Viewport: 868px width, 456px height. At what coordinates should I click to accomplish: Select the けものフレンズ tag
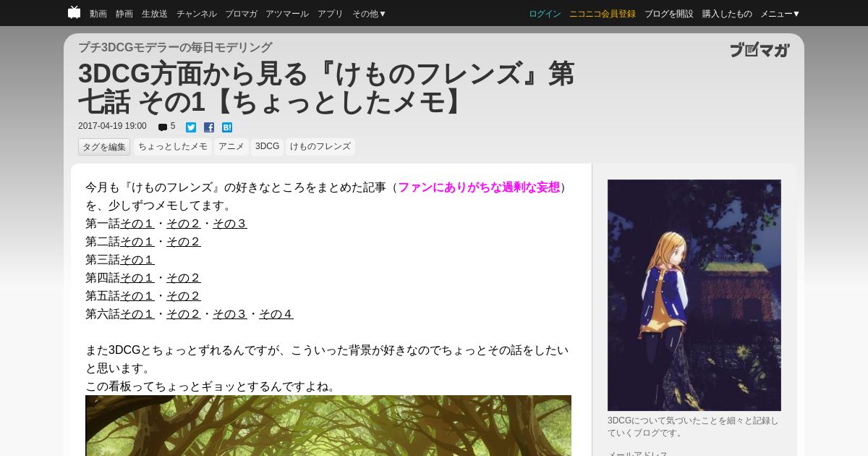320,147
